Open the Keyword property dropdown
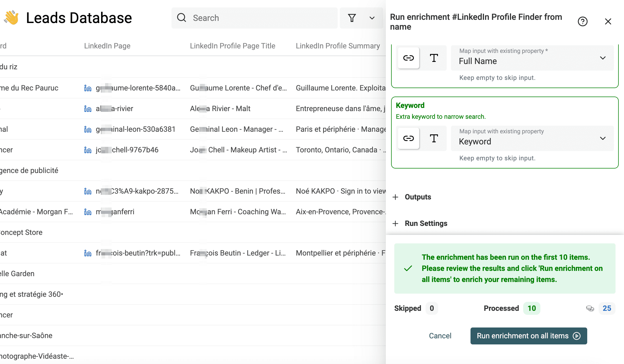Viewport: 624px width, 364px height. pos(532,138)
